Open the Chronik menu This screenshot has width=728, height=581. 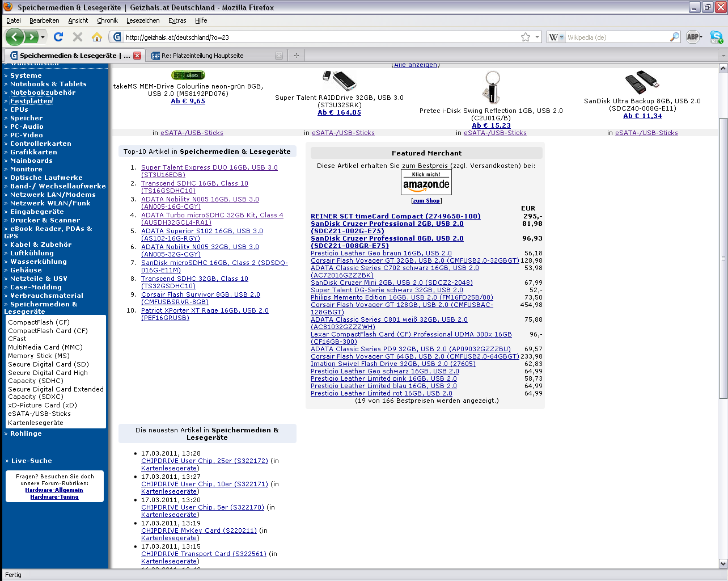point(107,20)
